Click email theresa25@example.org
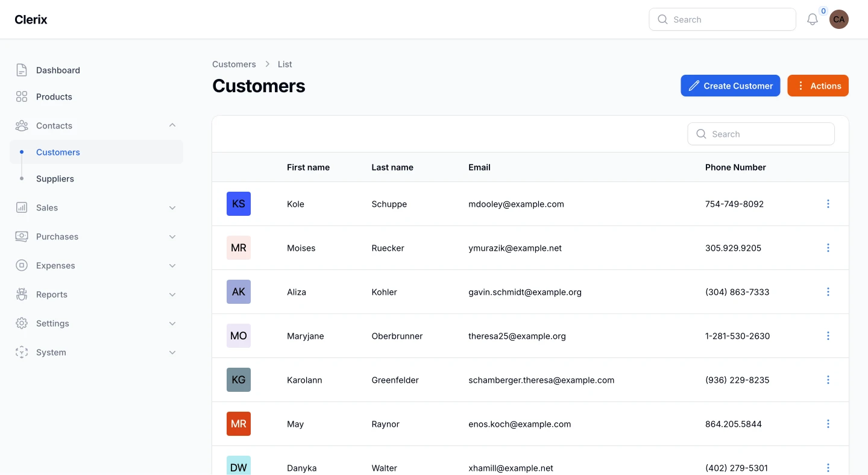868x475 pixels. (x=517, y=336)
